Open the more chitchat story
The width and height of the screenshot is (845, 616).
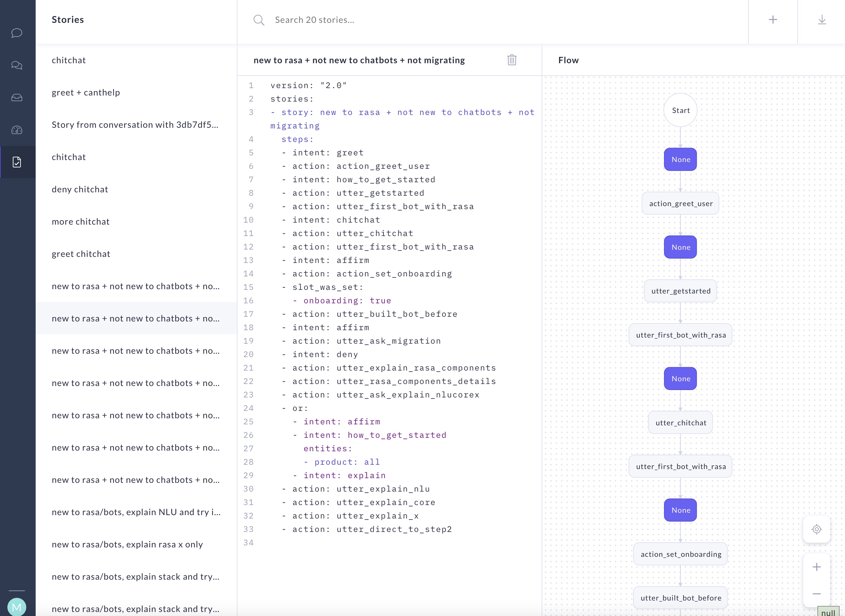point(81,222)
